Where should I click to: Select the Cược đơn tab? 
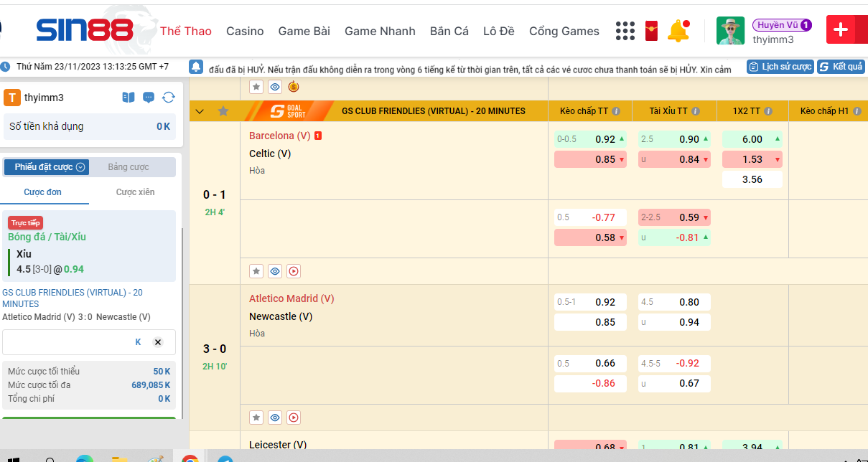tap(43, 192)
